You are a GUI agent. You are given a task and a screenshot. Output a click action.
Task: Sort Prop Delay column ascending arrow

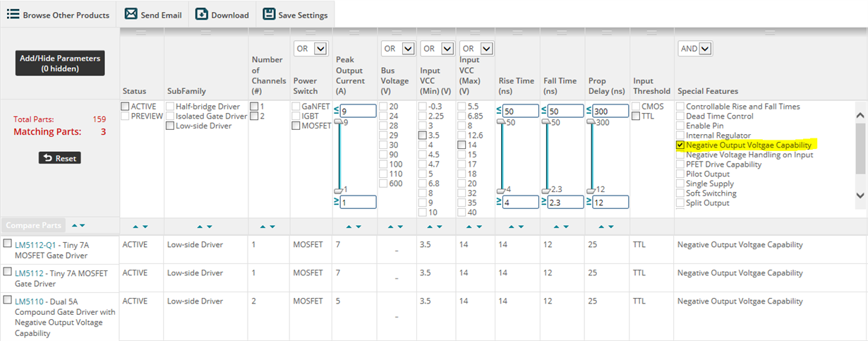tap(601, 227)
